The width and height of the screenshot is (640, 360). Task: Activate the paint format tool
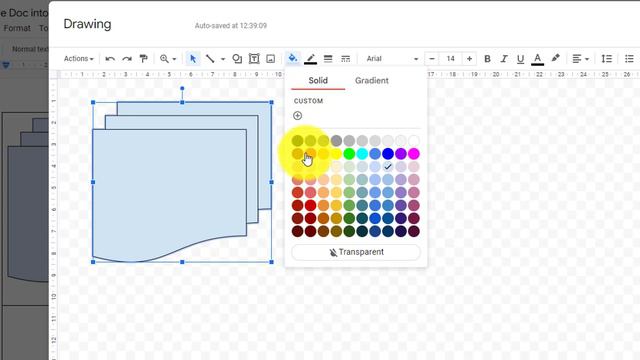143,59
